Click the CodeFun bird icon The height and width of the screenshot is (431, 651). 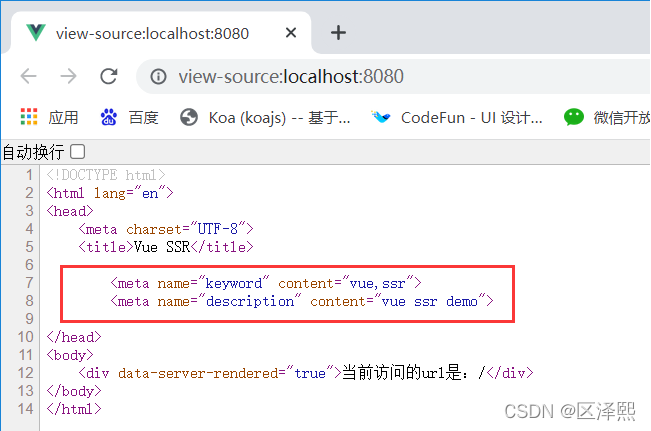coord(381,117)
